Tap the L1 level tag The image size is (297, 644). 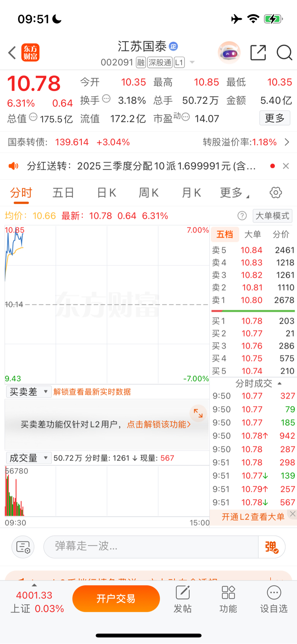point(179,62)
